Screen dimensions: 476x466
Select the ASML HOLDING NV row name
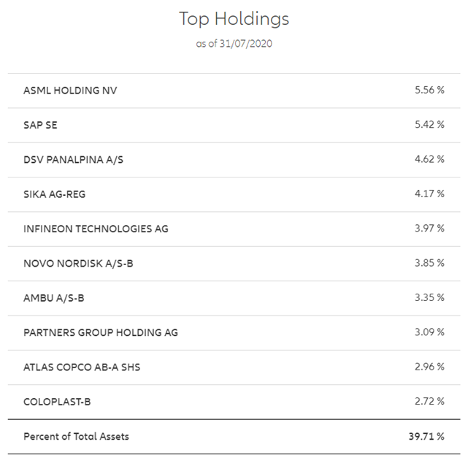[x=70, y=91]
